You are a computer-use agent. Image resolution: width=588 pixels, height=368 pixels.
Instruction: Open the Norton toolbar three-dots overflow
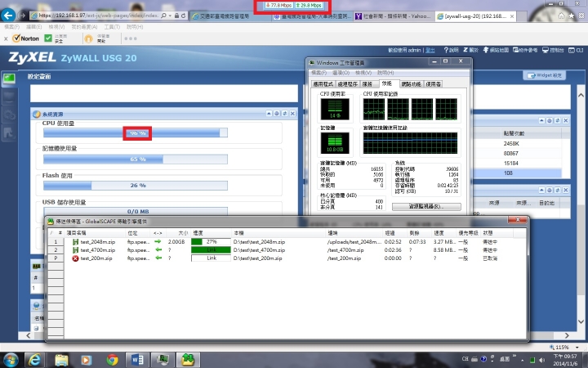(131, 38)
